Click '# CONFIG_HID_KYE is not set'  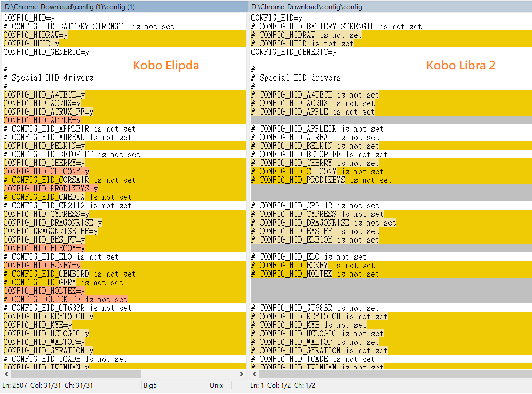pyautogui.click(x=309, y=325)
